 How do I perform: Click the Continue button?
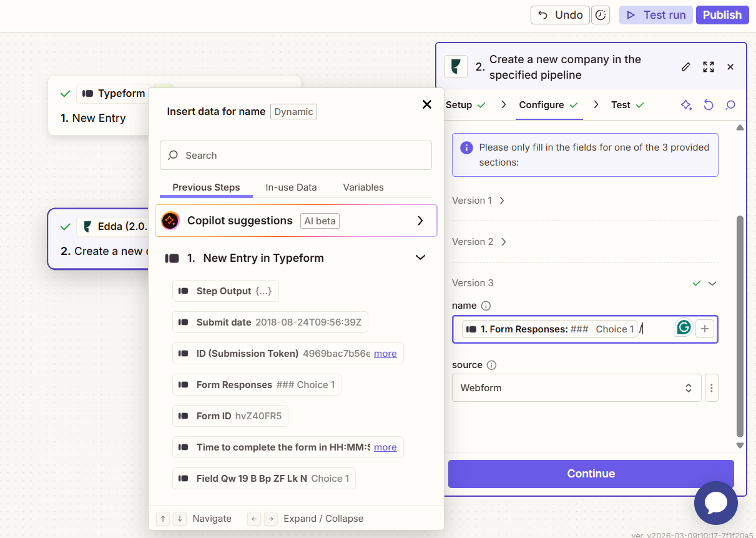(x=591, y=474)
